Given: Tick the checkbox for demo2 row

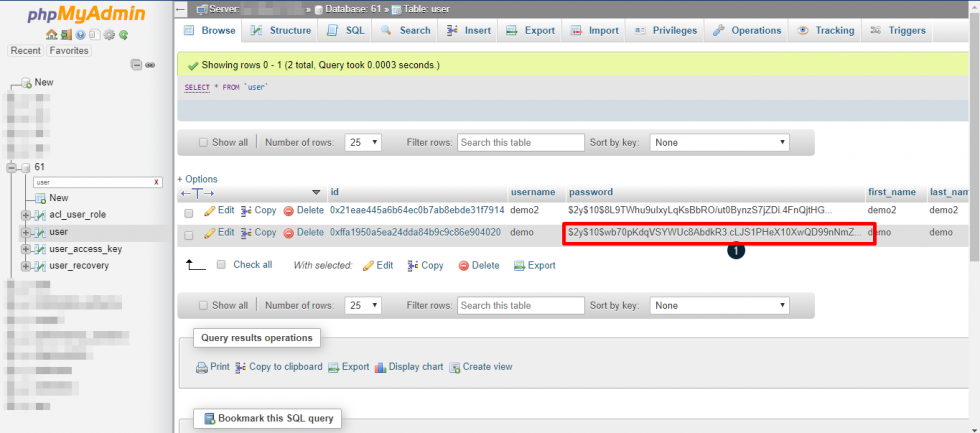Looking at the screenshot, I should (x=188, y=212).
